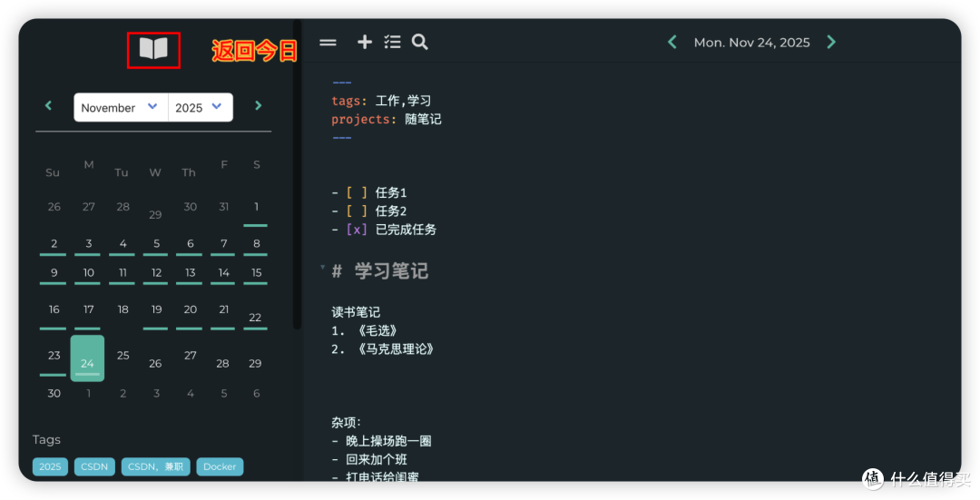Select the Docker tag

[220, 466]
